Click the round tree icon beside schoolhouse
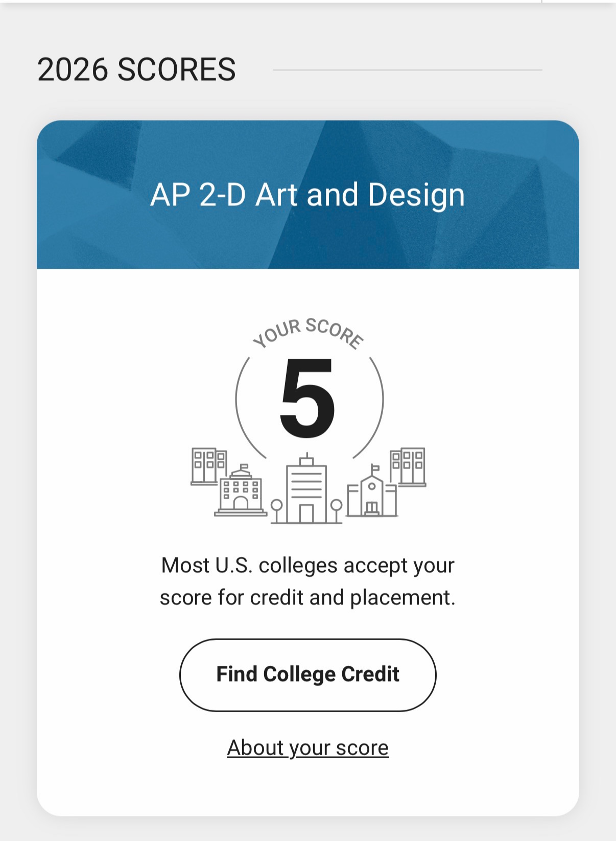Screen dimensions: 616x841 tap(336, 511)
